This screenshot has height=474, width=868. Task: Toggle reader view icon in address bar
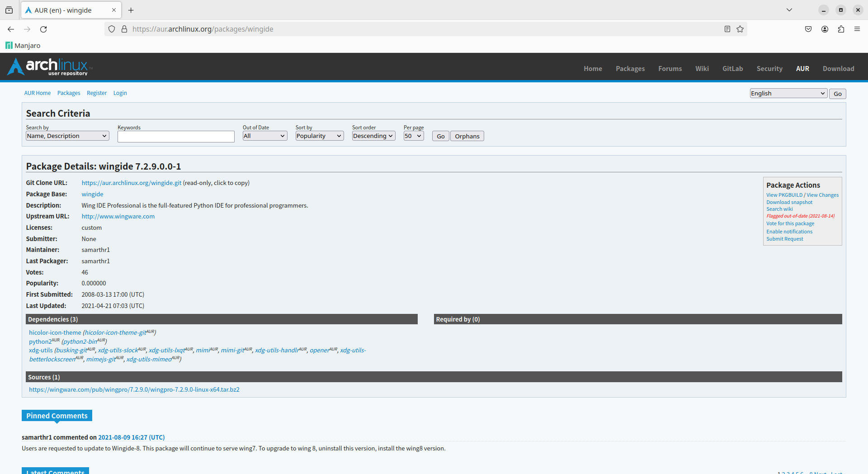pyautogui.click(x=727, y=29)
